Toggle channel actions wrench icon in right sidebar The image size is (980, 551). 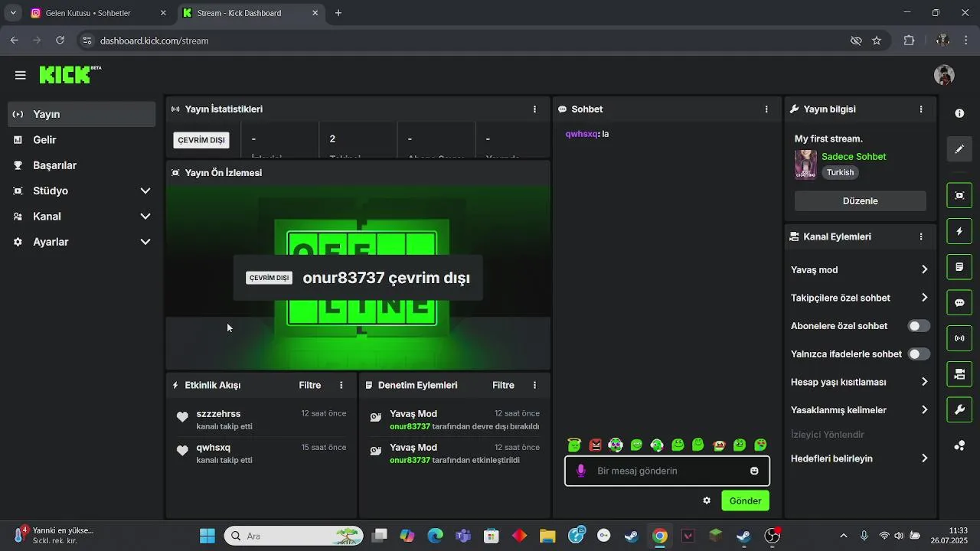(x=959, y=410)
